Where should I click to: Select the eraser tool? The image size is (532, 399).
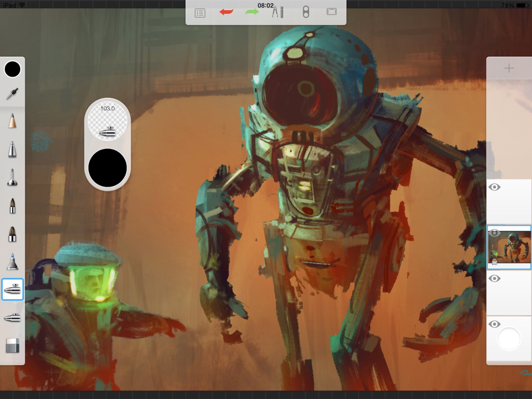click(13, 345)
